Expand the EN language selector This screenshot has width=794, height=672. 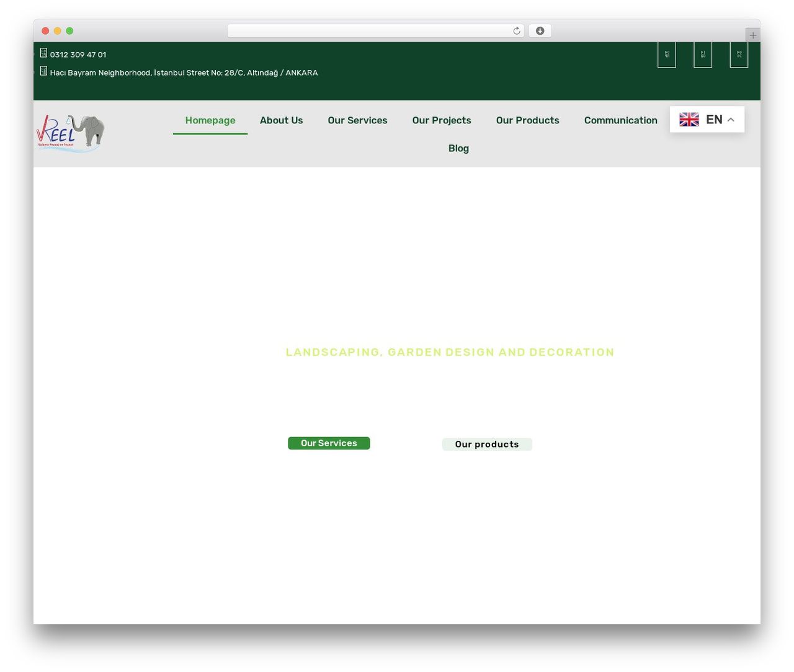(707, 120)
